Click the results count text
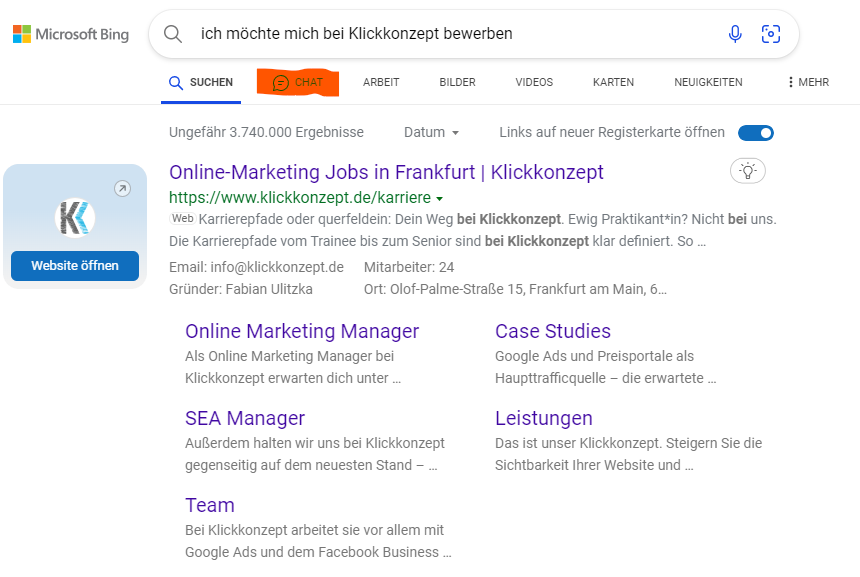The width and height of the screenshot is (860, 577). [x=267, y=132]
